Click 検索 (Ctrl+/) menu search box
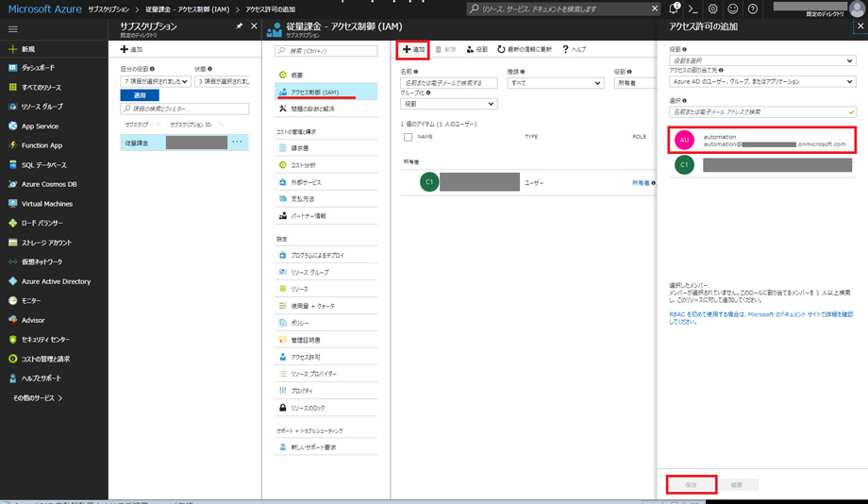This screenshot has width=868, height=504. 326,50
